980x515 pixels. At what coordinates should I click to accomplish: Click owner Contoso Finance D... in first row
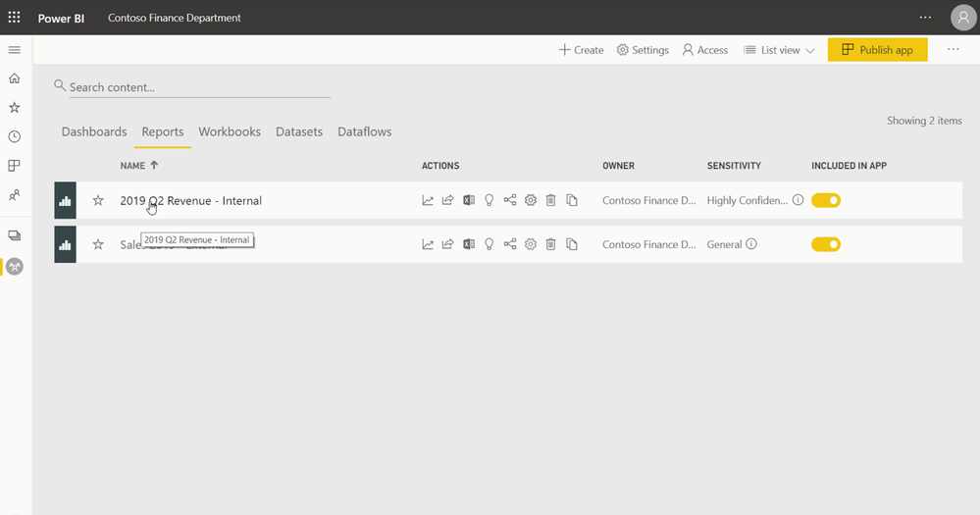[x=648, y=201]
